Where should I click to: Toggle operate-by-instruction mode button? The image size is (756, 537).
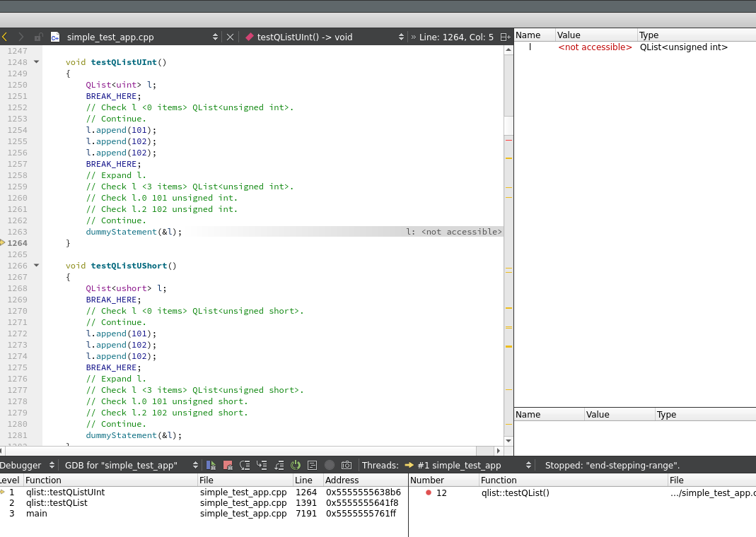(313, 466)
